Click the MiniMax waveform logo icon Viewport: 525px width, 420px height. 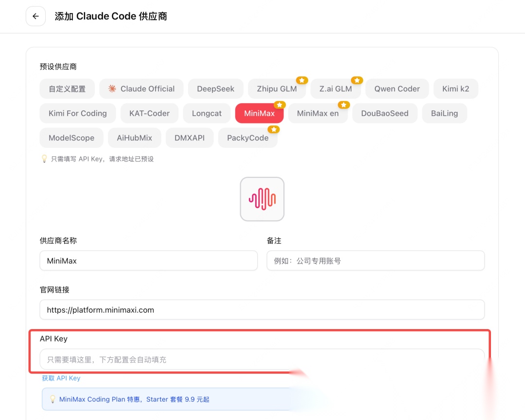[262, 199]
